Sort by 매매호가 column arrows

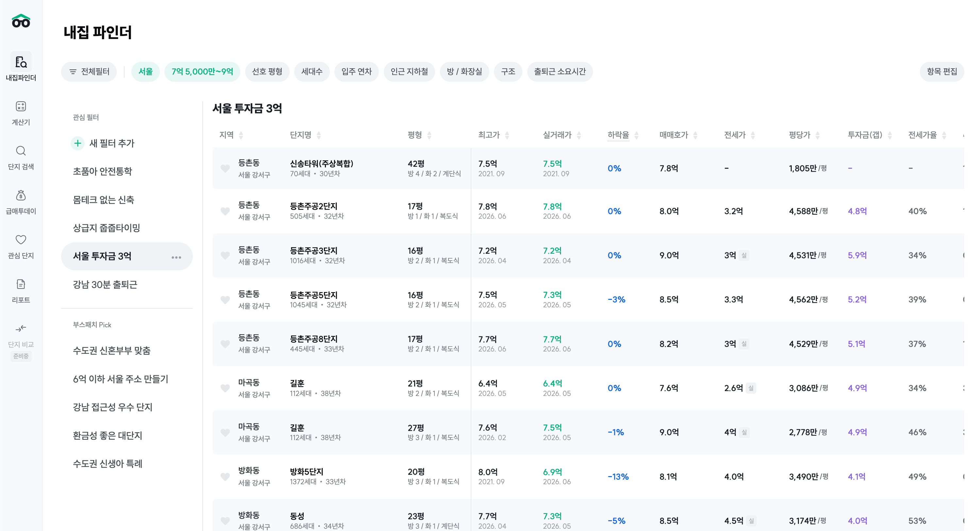coord(695,135)
